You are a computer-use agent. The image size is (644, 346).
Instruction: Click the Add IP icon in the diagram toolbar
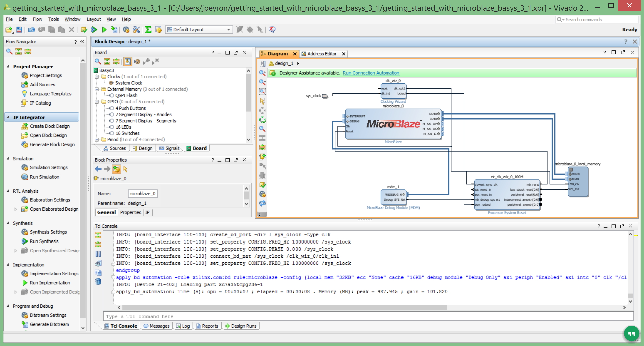click(x=262, y=156)
